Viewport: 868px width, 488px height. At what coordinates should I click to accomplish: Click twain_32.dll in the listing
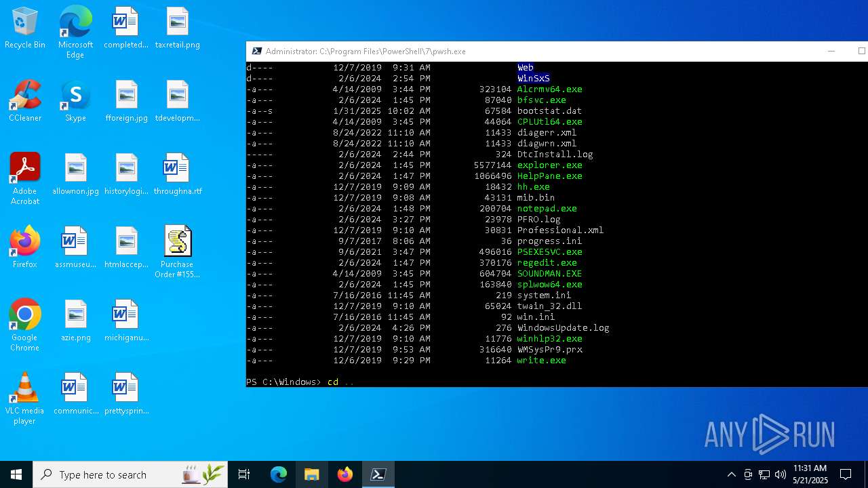[x=549, y=306]
